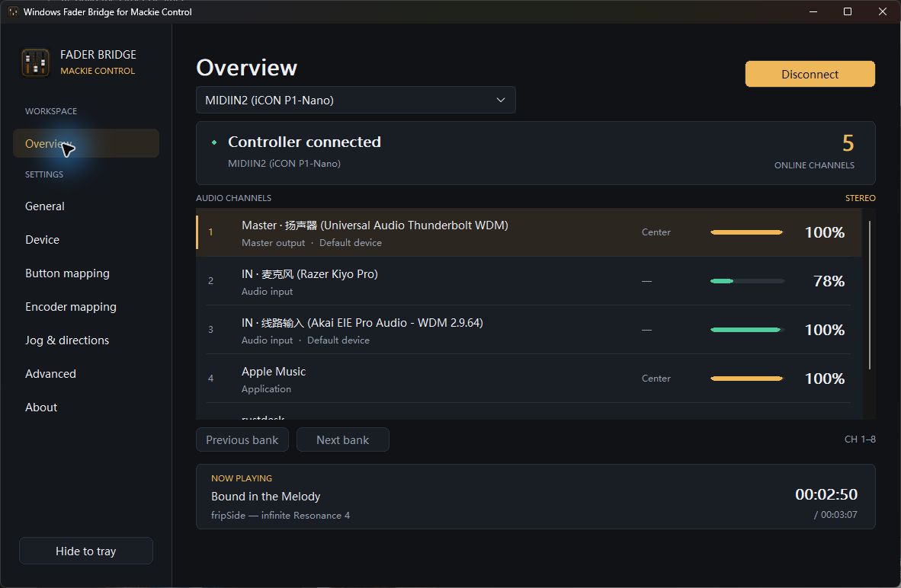This screenshot has width=901, height=588.
Task: Click Hide to tray
Action: point(86,551)
